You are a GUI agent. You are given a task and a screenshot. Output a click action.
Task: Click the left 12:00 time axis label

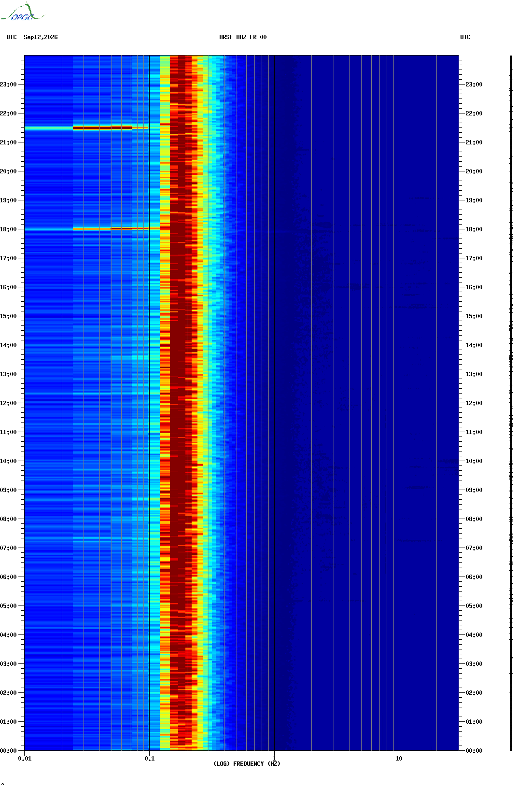pos(8,403)
